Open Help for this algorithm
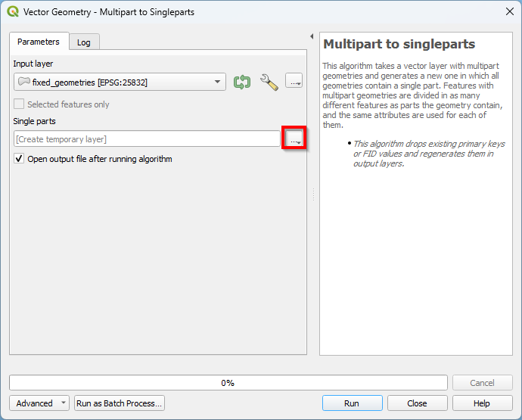Image resolution: width=522 pixels, height=420 pixels. (x=482, y=403)
